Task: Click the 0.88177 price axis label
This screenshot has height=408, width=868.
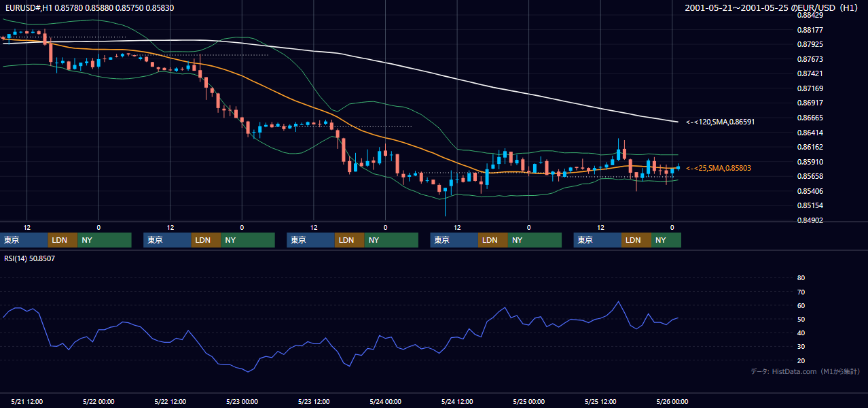Action: pos(810,30)
